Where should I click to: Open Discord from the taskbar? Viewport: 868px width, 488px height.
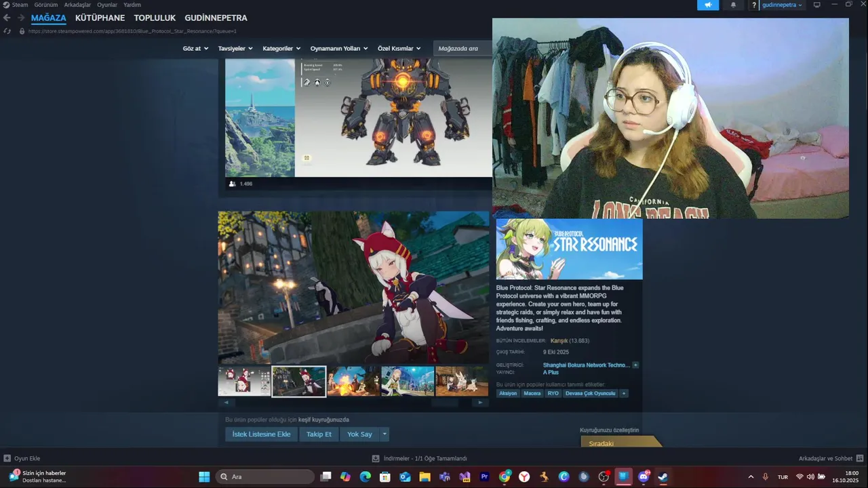coord(644,476)
